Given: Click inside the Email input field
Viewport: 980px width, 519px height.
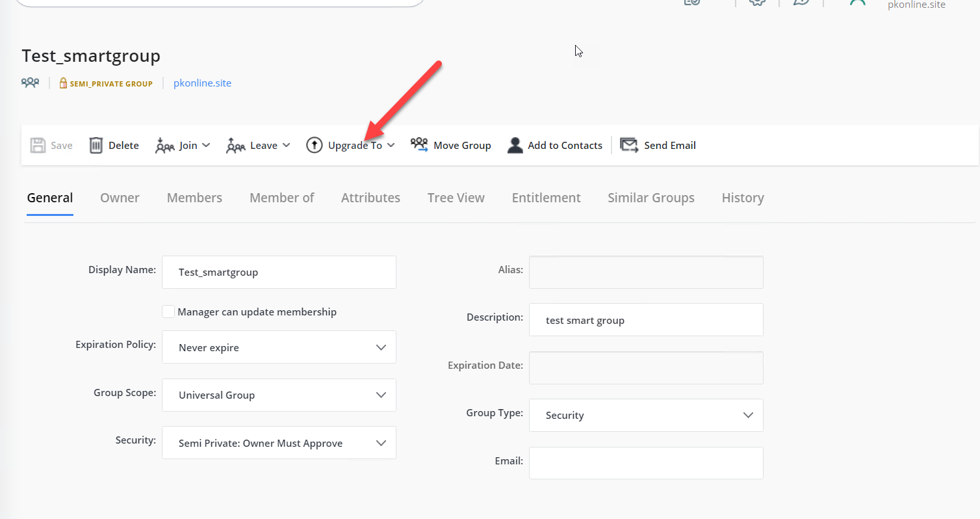Looking at the screenshot, I should (645, 462).
